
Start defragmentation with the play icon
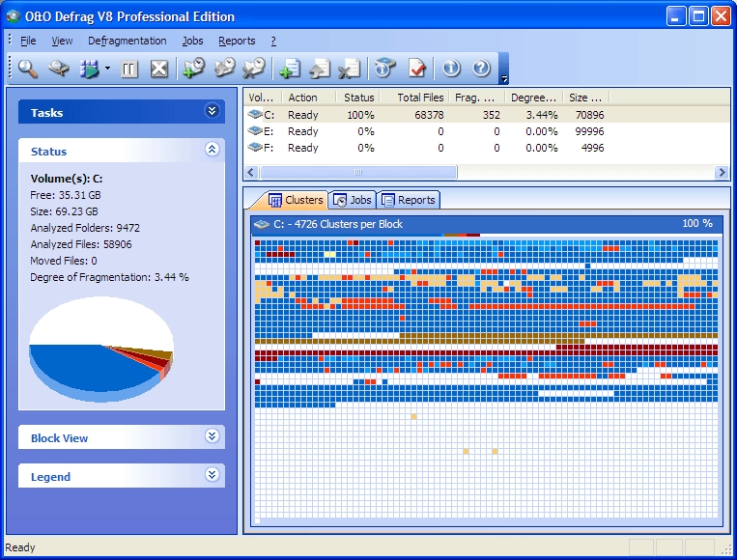tap(90, 69)
